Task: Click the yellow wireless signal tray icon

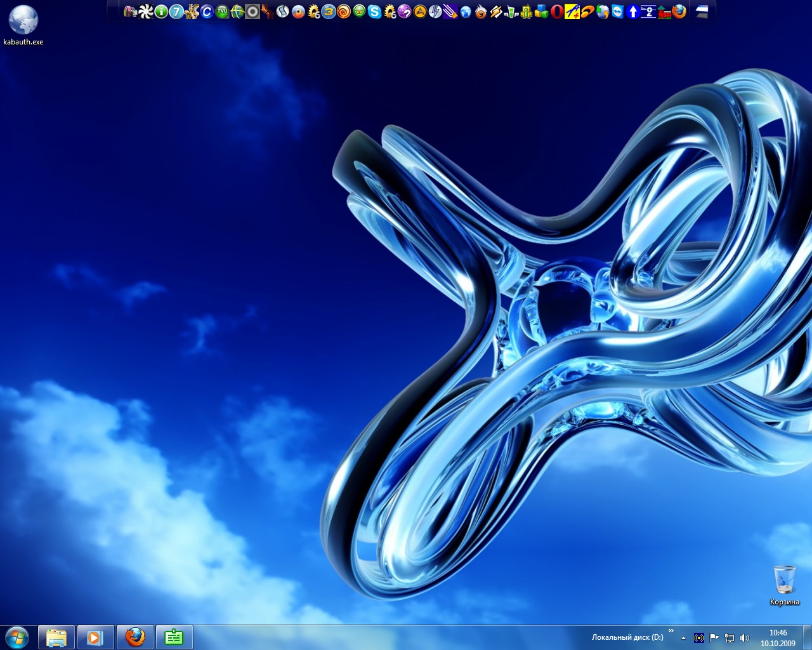Action: click(699, 638)
